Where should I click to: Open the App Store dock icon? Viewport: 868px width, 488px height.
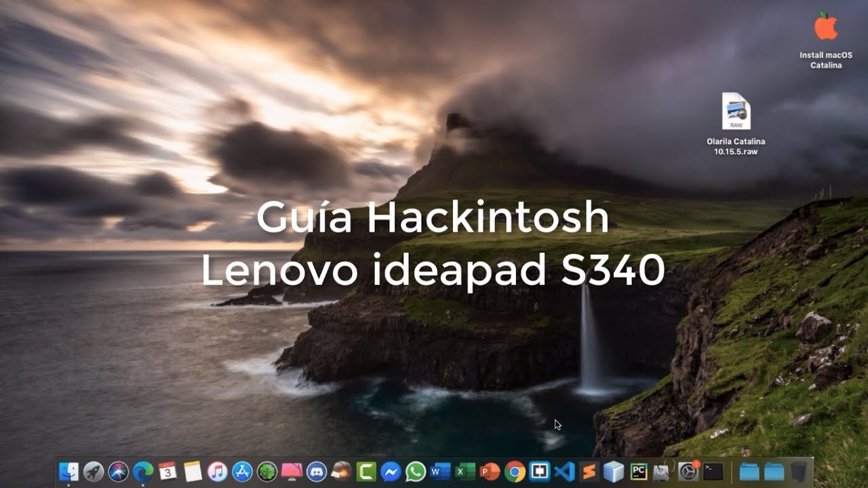[x=242, y=471]
